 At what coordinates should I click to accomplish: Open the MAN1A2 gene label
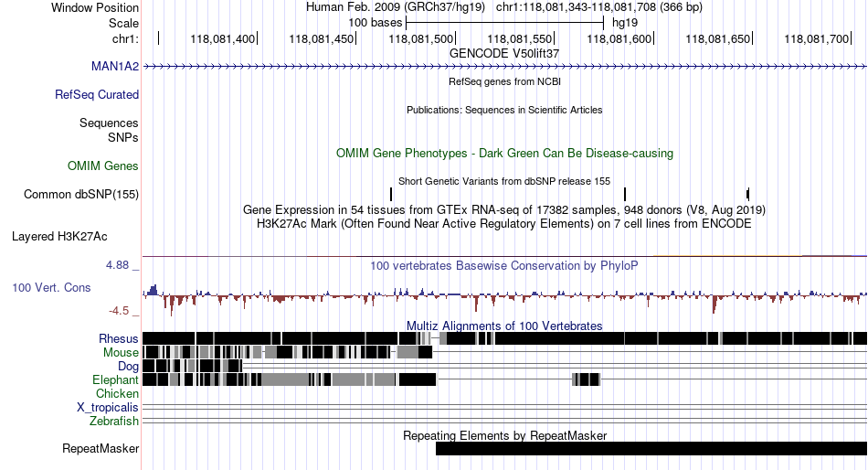[x=115, y=67]
